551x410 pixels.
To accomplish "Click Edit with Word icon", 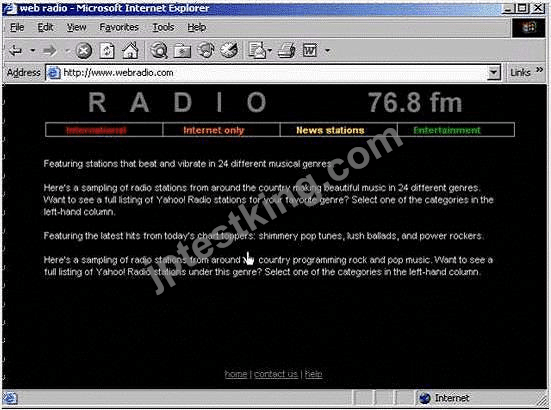I will 310,50.
